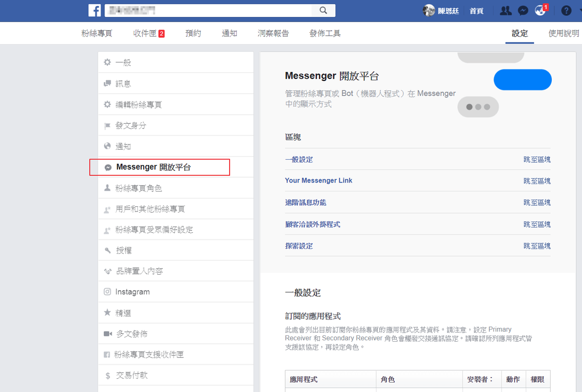Click inside the Facebook search field
This screenshot has height=392, width=582.
coord(208,11)
